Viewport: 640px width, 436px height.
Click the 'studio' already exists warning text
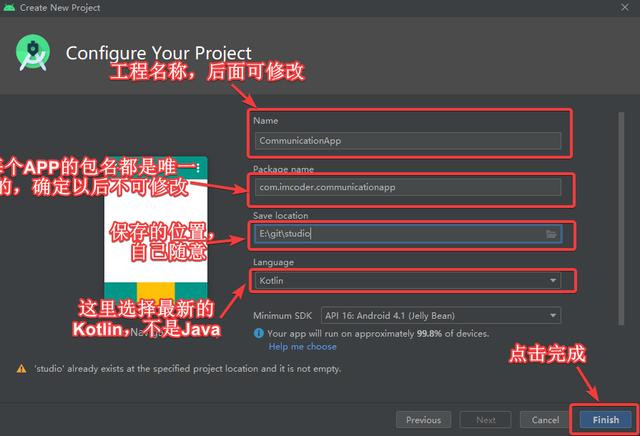click(x=187, y=369)
